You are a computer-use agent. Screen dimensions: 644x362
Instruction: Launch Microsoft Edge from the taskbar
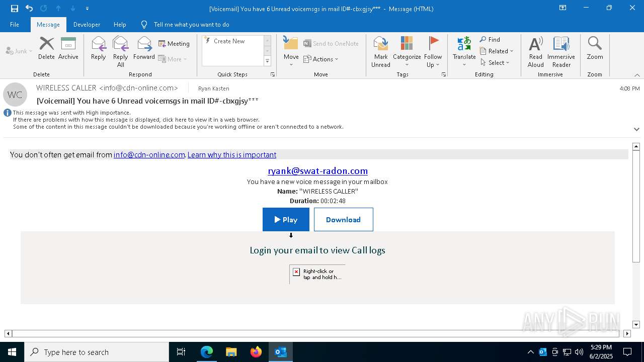click(x=207, y=352)
